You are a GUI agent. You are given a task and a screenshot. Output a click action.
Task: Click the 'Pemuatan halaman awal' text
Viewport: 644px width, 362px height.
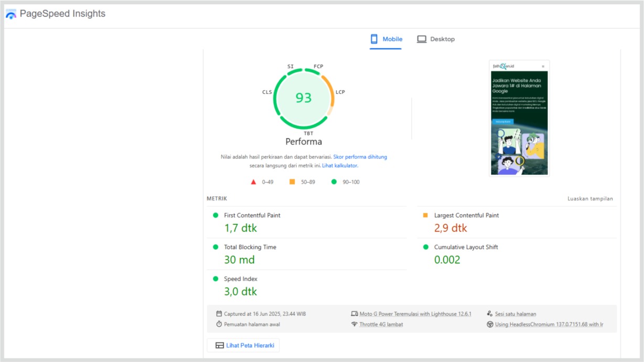pyautogui.click(x=252, y=324)
